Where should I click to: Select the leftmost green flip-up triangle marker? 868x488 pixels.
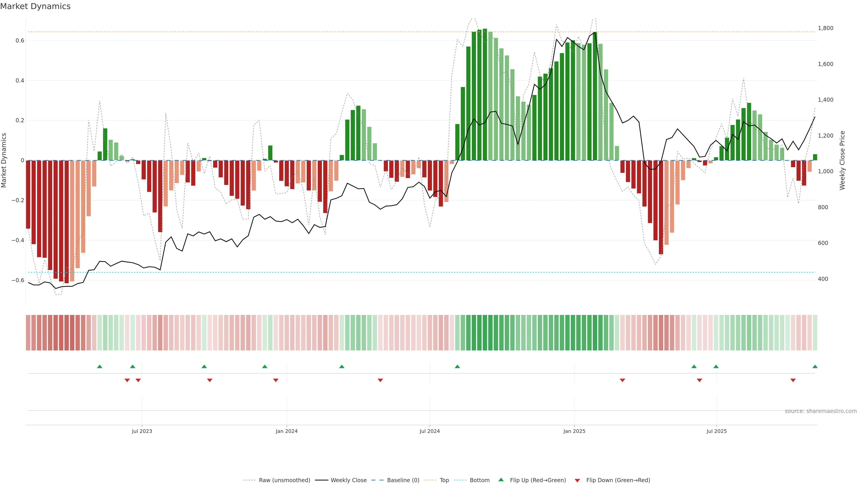coord(99,366)
